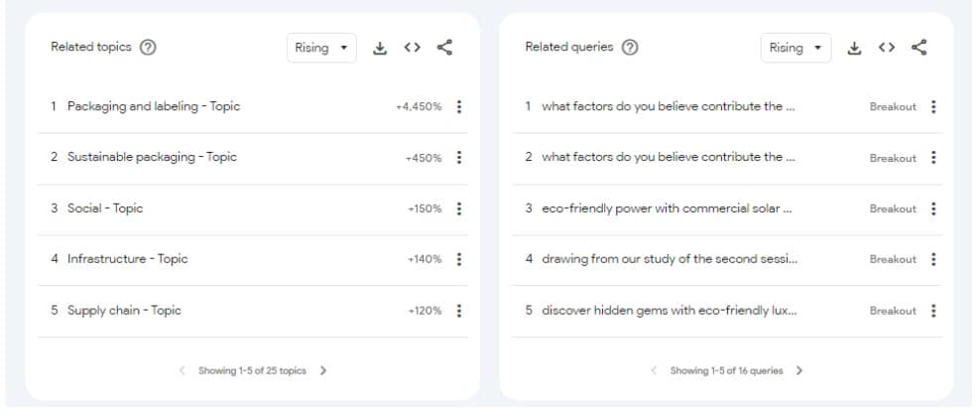Open the Social topic link
This screenshot has height=417, width=980.
(105, 208)
